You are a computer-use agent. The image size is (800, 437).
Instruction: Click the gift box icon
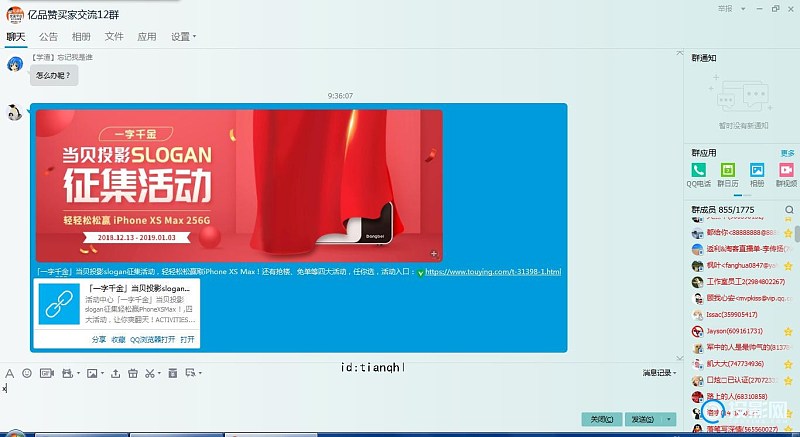[133, 374]
